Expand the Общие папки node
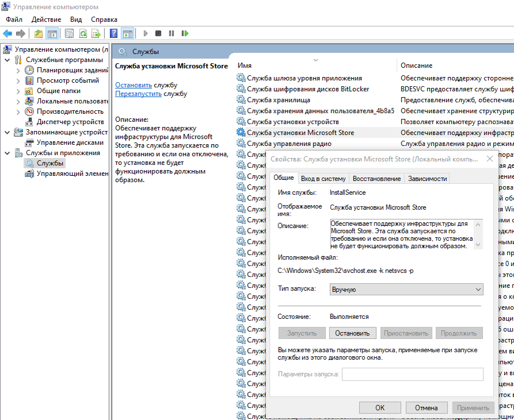This screenshot has height=420, width=514. tap(18, 91)
